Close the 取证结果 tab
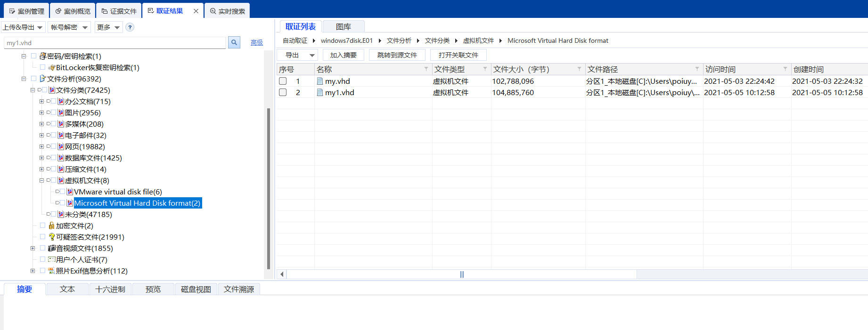 pos(196,11)
